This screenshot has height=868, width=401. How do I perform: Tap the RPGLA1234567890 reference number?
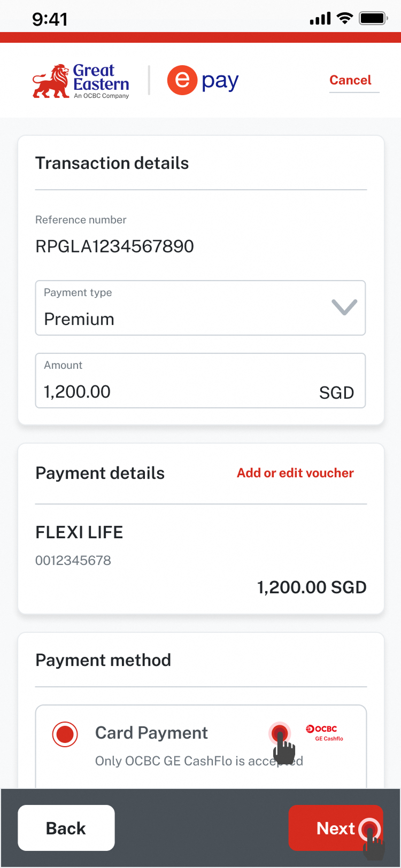tap(114, 246)
